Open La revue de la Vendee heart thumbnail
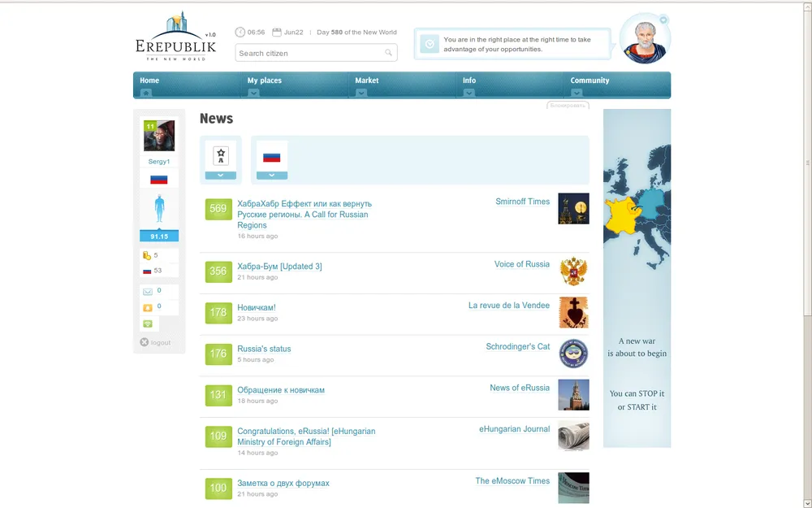Viewport: 812px width, 508px height. click(573, 313)
